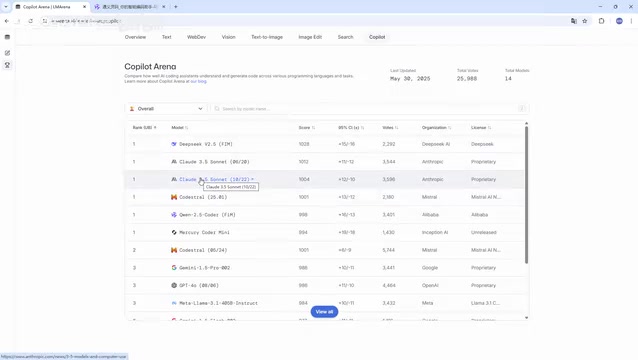
Task: Switch to the WebDev tab
Action: tap(196, 37)
